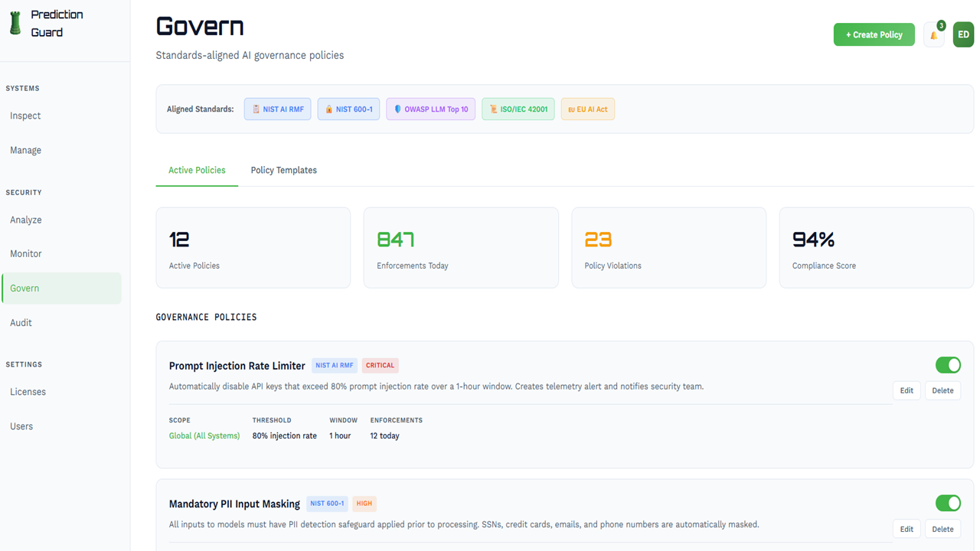980x551 pixels.
Task: Click the Prompt Injection Rate Limiter title
Action: tap(237, 366)
